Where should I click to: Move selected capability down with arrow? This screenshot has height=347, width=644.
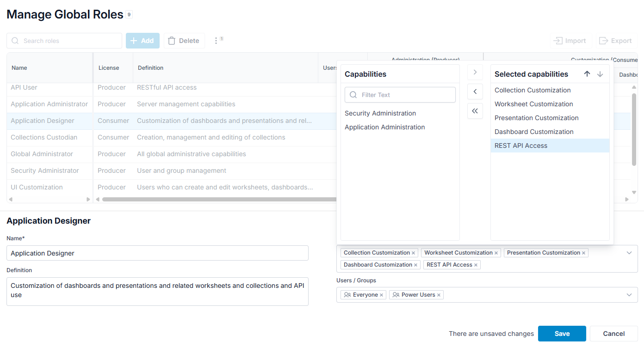point(600,74)
